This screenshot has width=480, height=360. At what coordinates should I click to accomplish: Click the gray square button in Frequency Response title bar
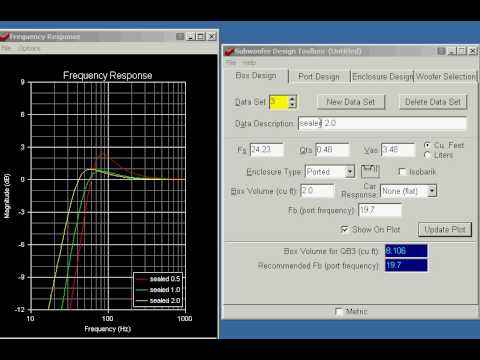(180, 36)
